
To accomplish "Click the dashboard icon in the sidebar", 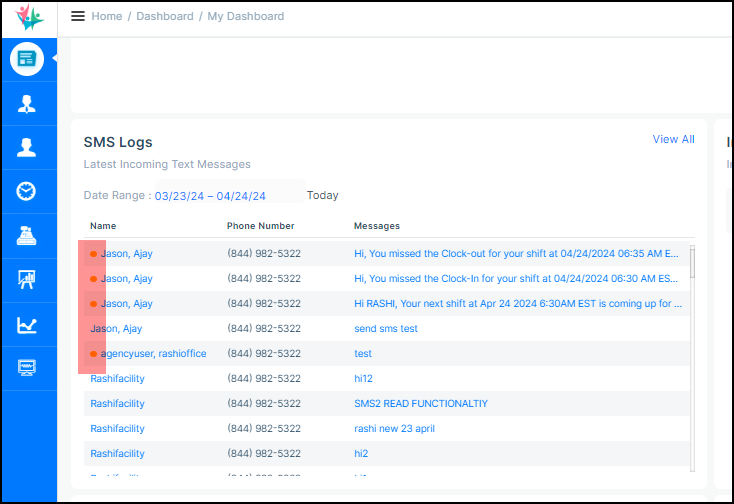I will point(27,59).
